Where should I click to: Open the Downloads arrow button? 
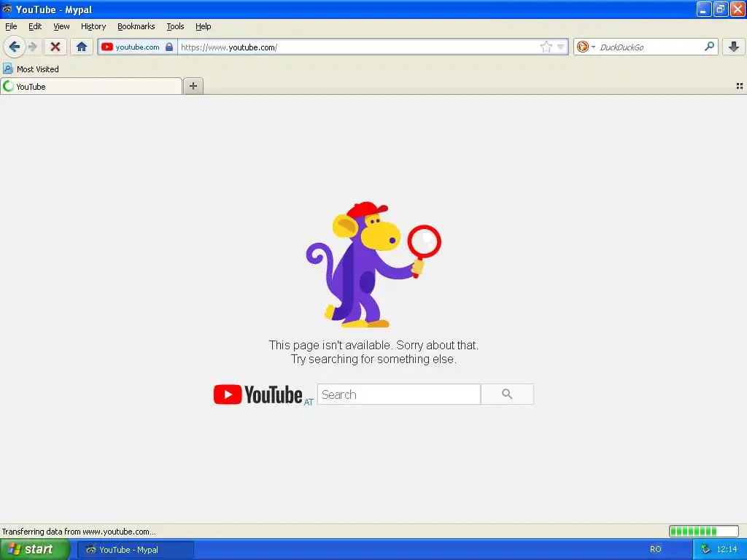click(734, 47)
